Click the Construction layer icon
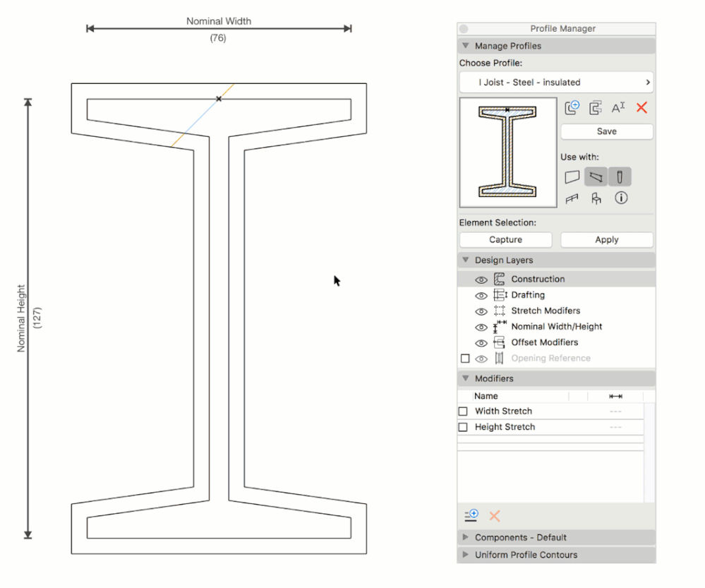Screen dimensions: 705x588 499,279
